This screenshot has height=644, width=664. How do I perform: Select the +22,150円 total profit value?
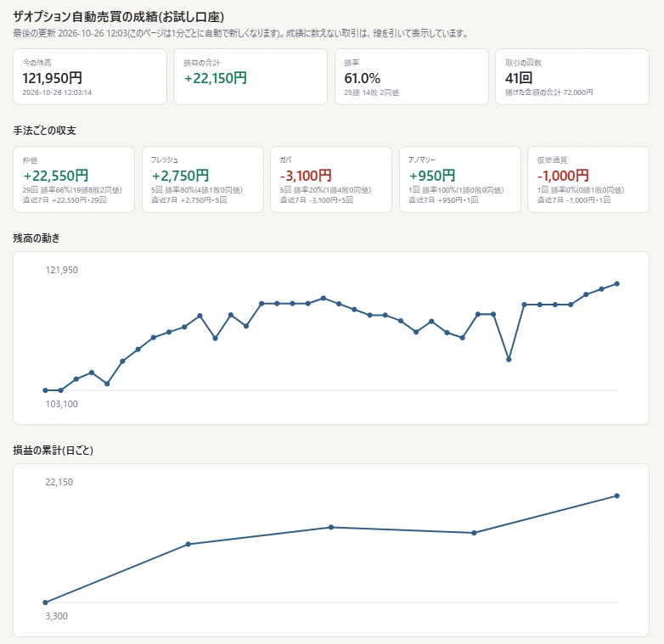(215, 78)
